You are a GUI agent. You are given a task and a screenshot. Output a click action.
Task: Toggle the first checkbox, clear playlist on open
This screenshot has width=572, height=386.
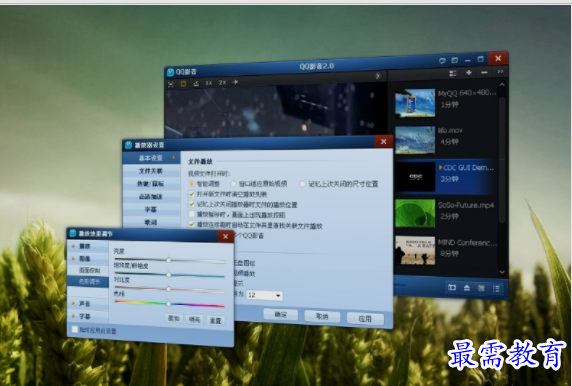click(192, 194)
